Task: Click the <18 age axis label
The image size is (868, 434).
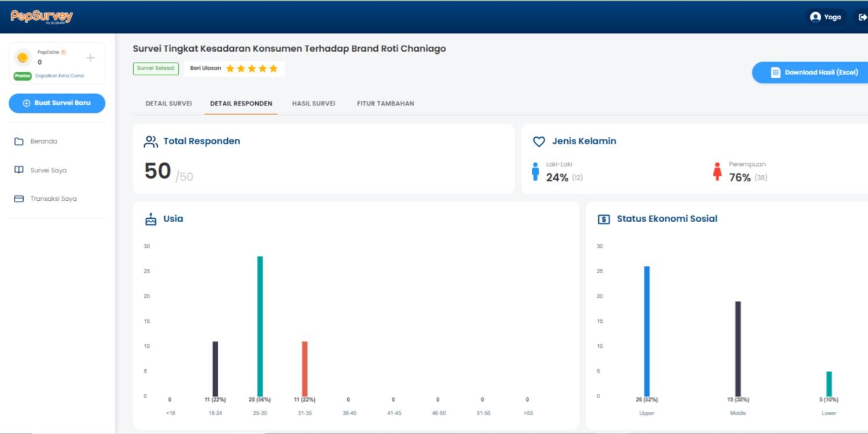Action: pos(170,413)
